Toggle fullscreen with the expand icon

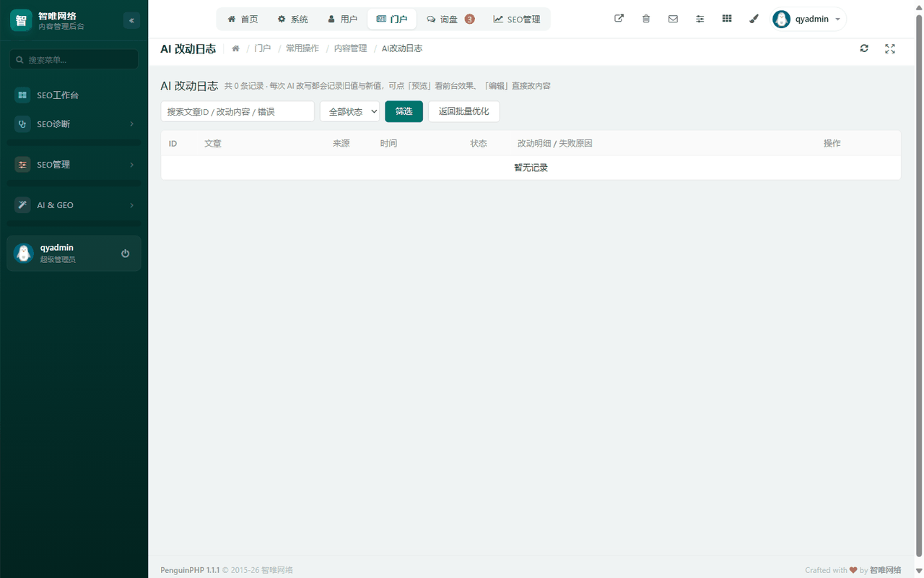pyautogui.click(x=890, y=48)
